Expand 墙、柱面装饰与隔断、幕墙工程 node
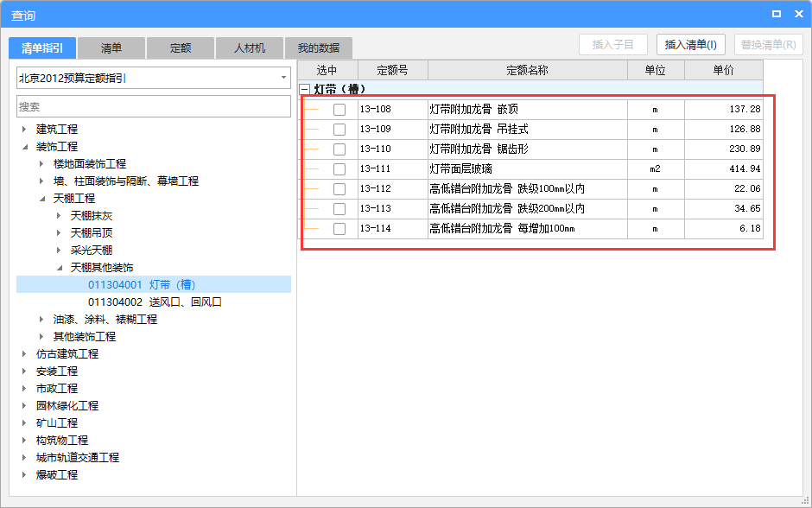 tap(41, 181)
